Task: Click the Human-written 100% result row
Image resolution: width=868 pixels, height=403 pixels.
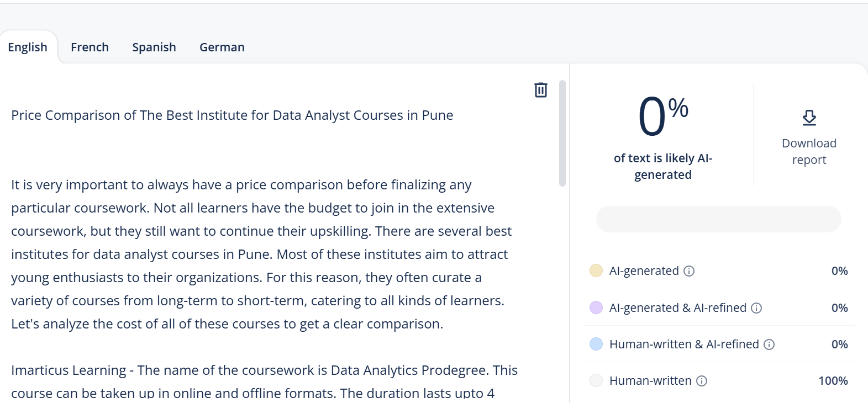Action: tap(719, 381)
